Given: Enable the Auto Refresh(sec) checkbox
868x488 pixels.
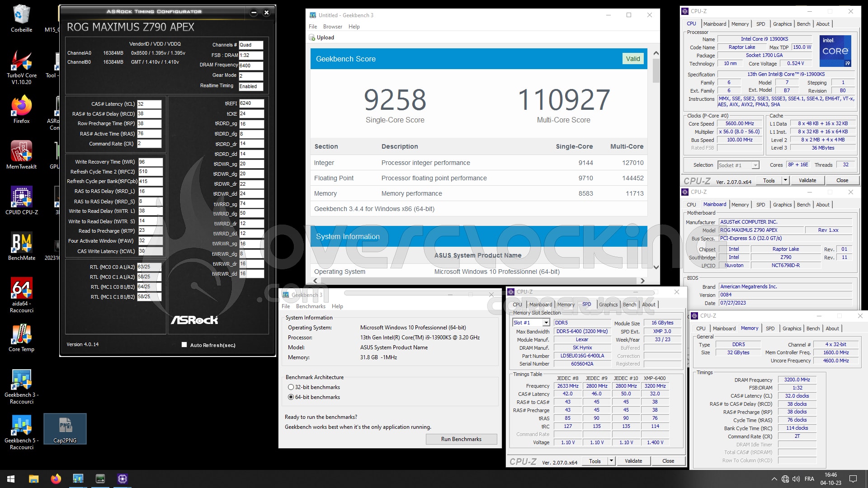Looking at the screenshot, I should [184, 345].
